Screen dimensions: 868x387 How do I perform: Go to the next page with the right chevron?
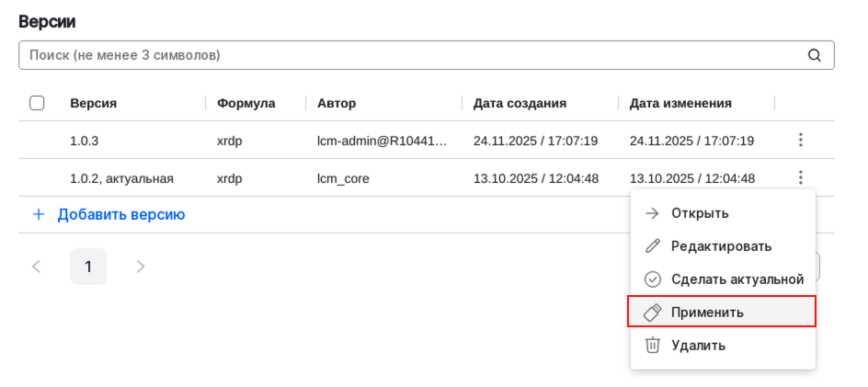click(140, 267)
